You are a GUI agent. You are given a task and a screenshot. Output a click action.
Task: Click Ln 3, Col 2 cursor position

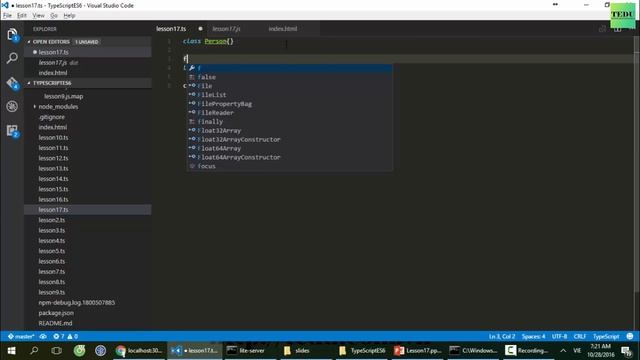(502, 337)
